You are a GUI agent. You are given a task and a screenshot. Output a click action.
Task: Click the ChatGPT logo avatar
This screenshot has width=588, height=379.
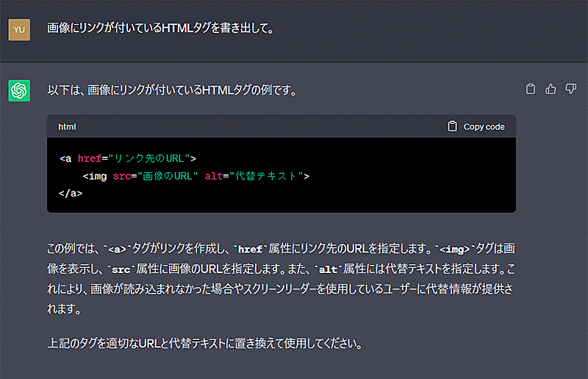tap(19, 91)
